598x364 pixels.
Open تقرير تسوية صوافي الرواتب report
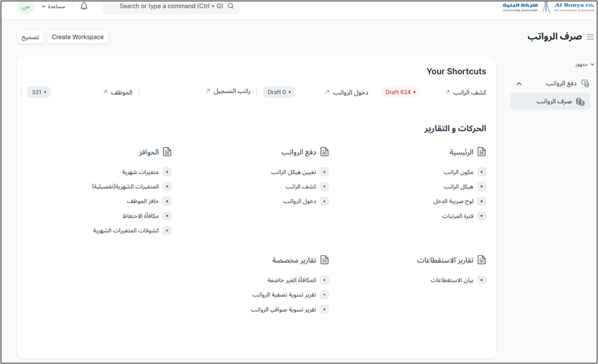click(283, 310)
